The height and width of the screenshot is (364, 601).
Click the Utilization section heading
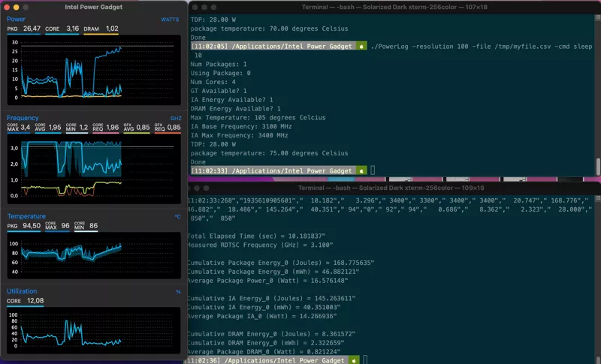22,291
